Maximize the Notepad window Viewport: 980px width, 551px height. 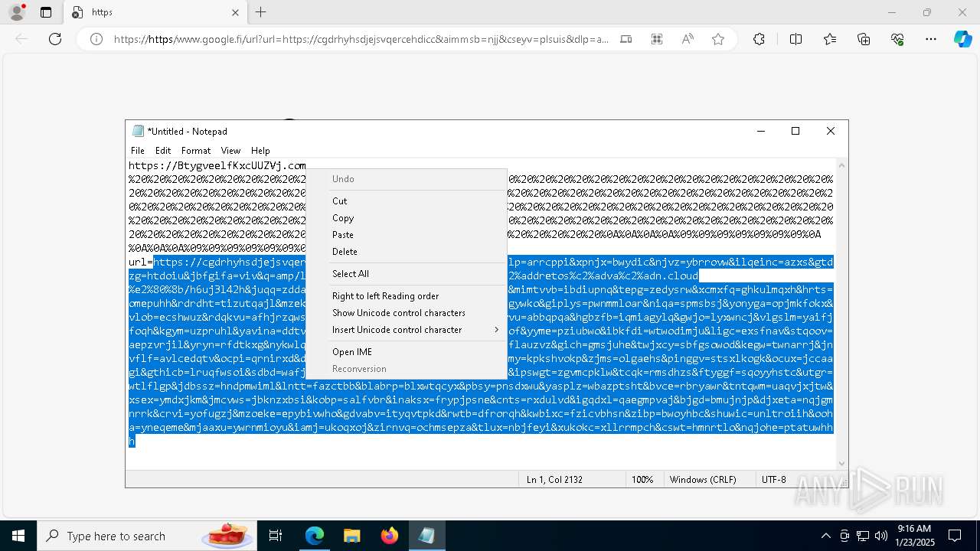coord(795,131)
